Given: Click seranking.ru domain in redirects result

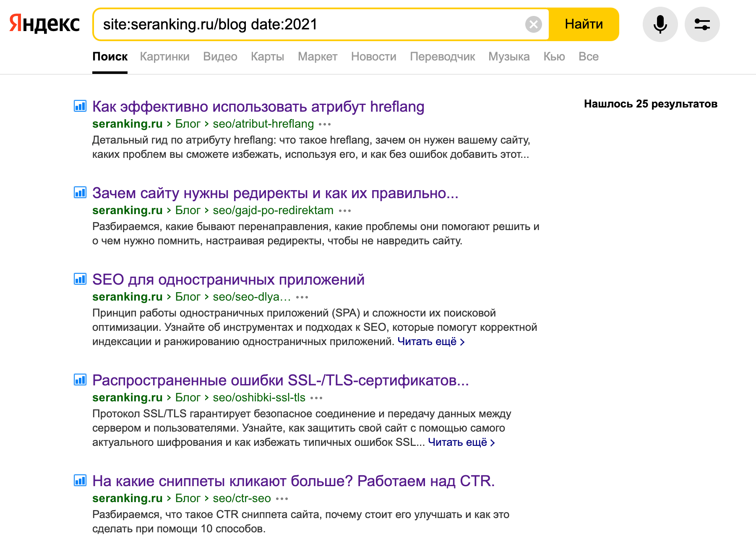Looking at the screenshot, I should tap(128, 210).
